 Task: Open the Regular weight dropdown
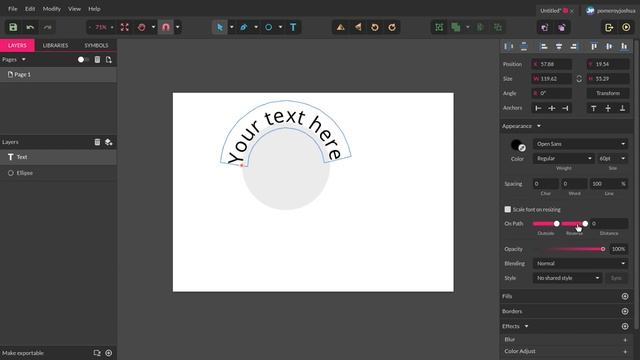(x=564, y=158)
